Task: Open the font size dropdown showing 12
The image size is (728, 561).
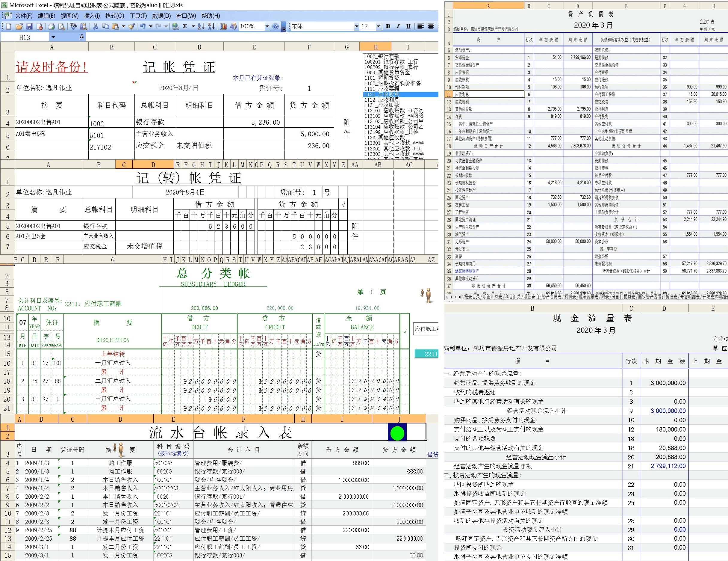Action: (x=378, y=26)
